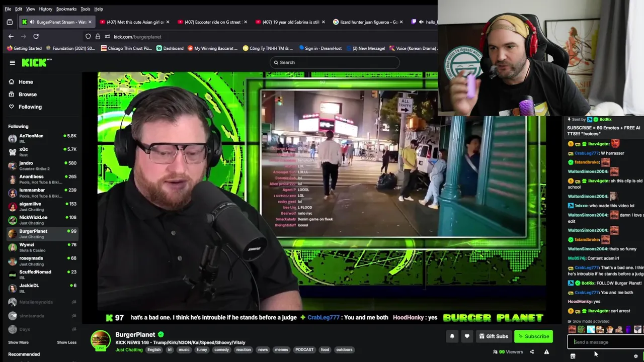Open the Kick sidebar hamburger menu
644x362 pixels.
pos(12,63)
